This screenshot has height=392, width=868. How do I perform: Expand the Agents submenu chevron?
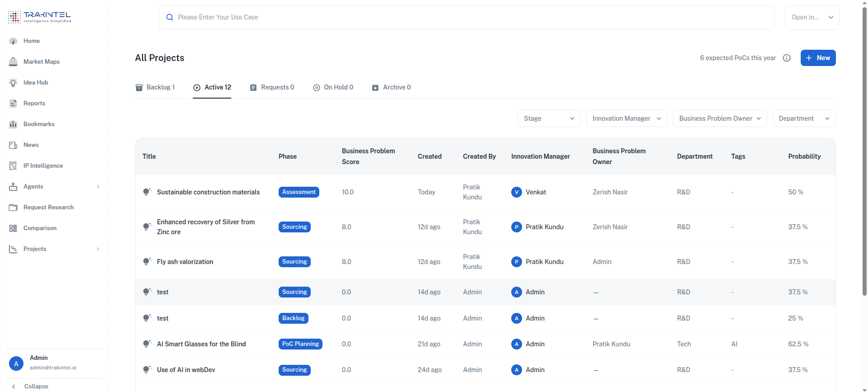[98, 187]
